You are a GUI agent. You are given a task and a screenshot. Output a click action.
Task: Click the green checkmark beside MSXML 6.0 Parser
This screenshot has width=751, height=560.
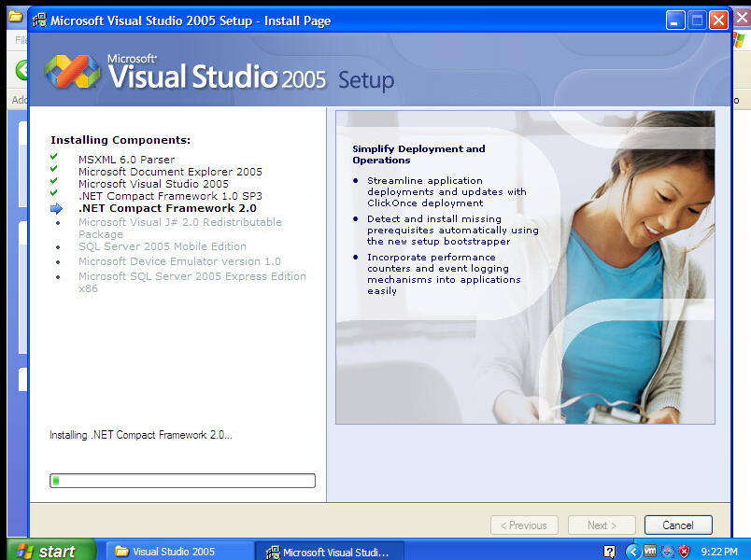point(53,157)
